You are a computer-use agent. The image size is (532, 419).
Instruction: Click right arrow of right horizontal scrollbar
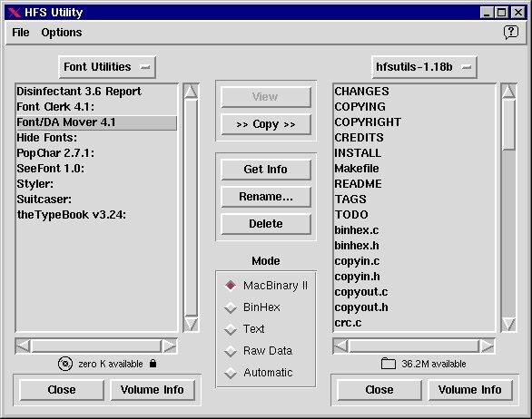click(x=488, y=346)
